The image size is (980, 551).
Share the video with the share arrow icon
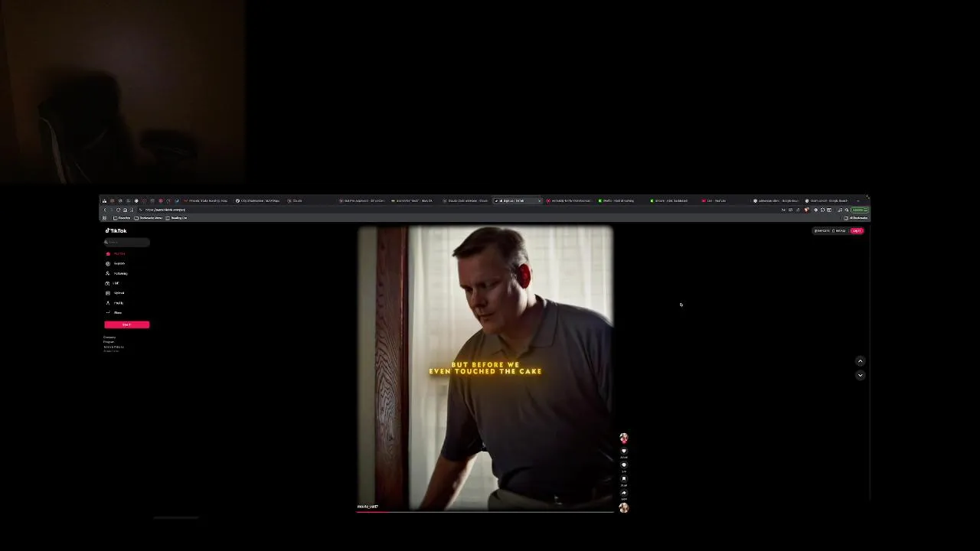(x=623, y=492)
